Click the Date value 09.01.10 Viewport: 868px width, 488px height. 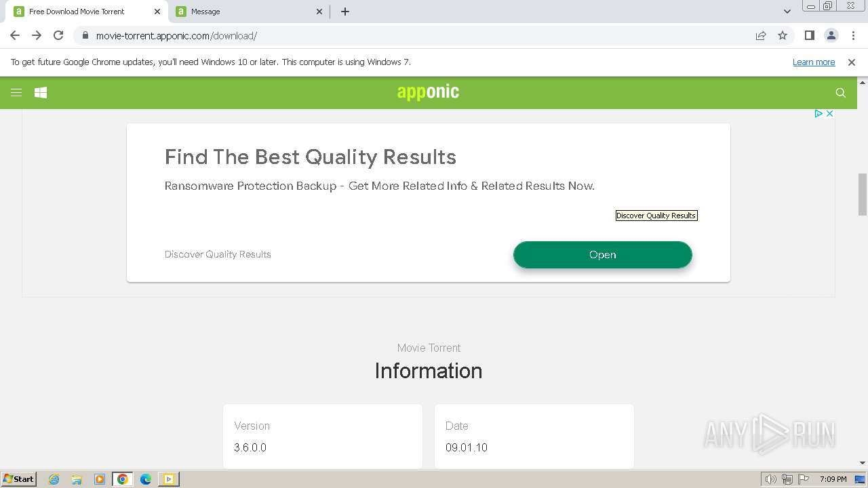pyautogui.click(x=467, y=447)
